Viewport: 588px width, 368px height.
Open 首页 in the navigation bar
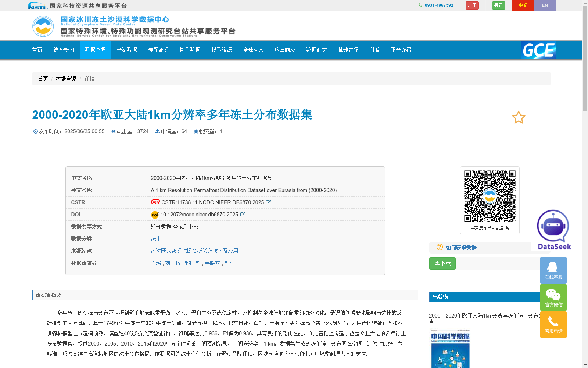point(37,50)
